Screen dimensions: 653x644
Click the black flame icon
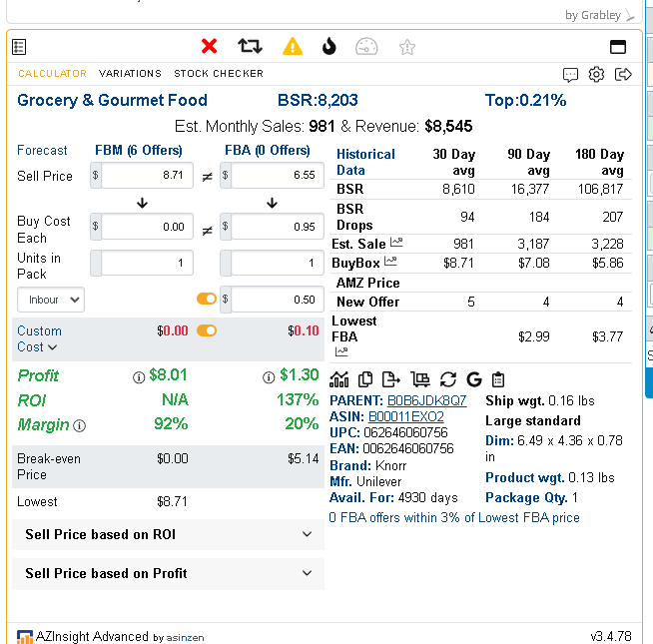tap(329, 46)
